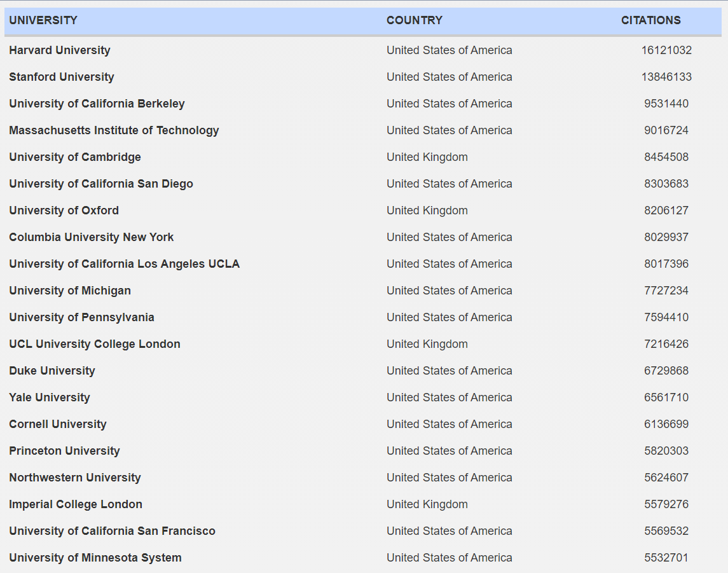Click citation value 5579276
Image resolution: width=728 pixels, height=573 pixels.
pos(666,504)
